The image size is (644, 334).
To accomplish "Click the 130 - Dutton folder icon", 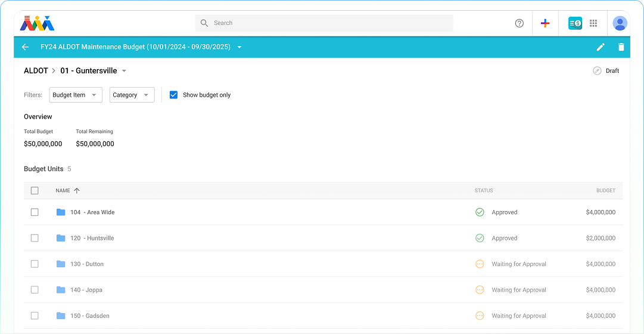I will [61, 264].
